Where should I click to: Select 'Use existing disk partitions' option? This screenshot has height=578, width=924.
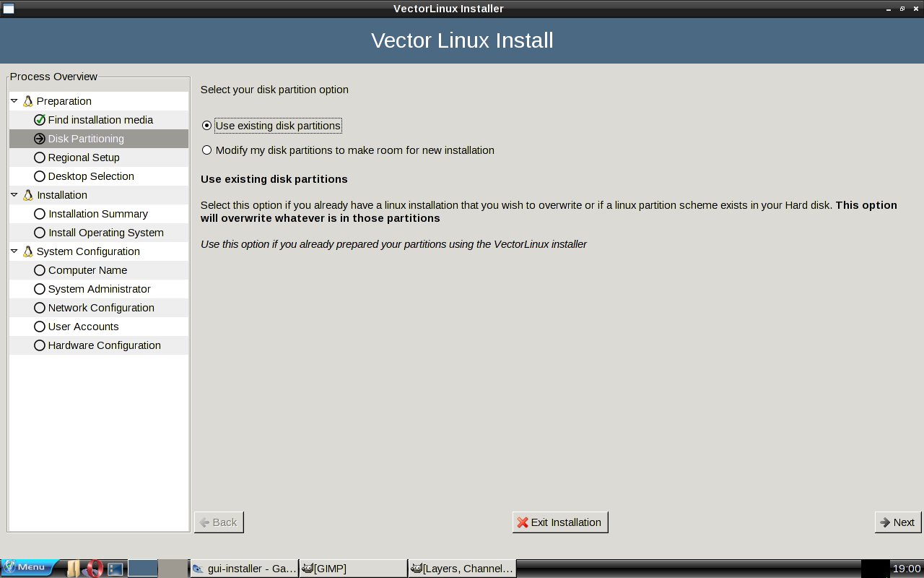(x=207, y=126)
